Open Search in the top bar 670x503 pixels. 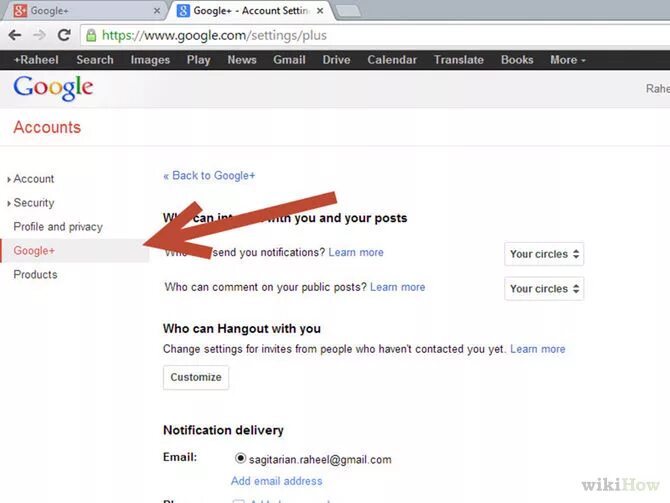tap(95, 60)
